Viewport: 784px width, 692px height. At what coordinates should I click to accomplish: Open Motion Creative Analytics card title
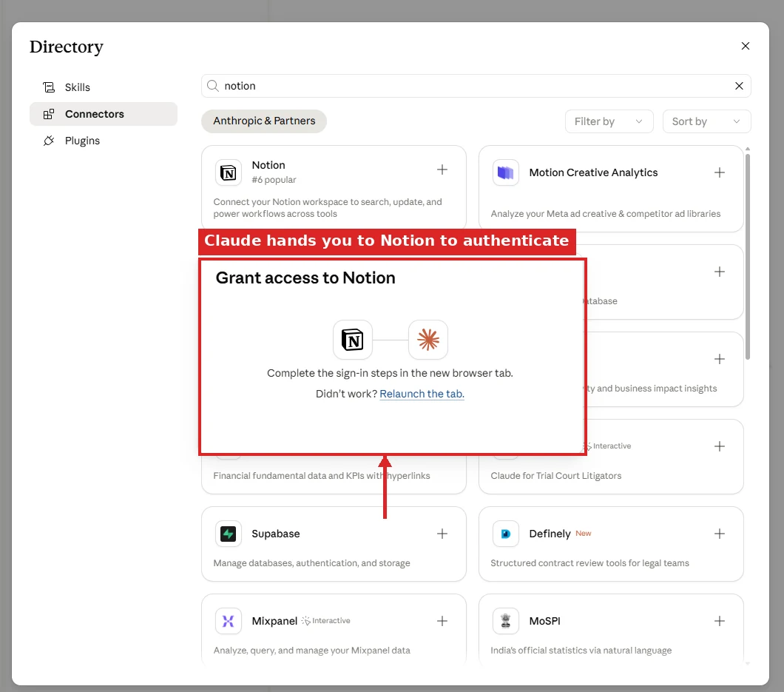point(593,172)
